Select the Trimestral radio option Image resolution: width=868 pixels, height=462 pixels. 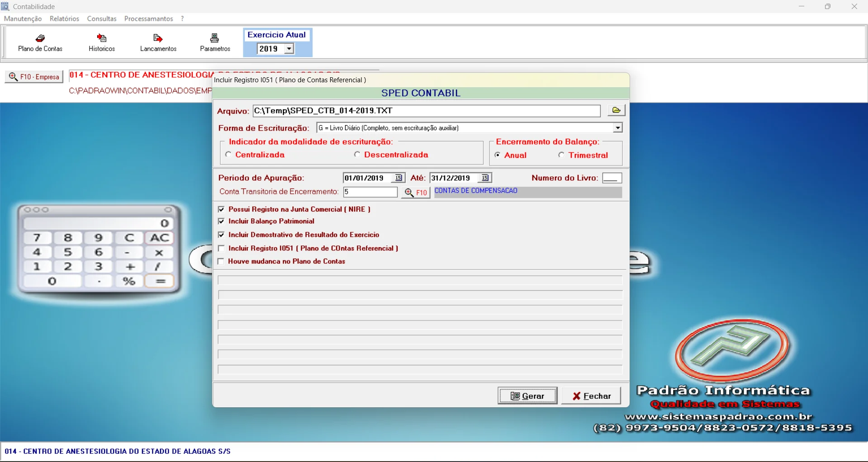tap(561, 155)
